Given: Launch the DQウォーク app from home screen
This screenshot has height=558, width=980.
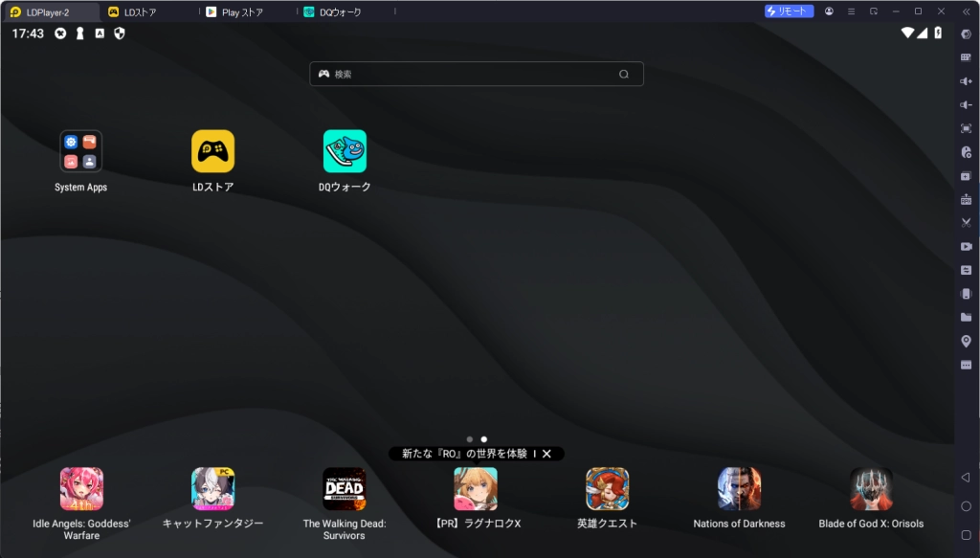Looking at the screenshot, I should tap(345, 151).
